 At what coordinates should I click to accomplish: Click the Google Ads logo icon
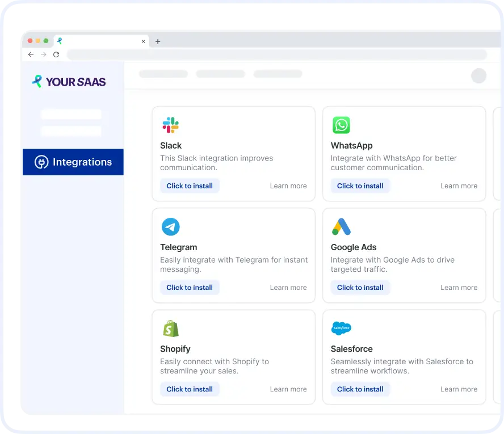[341, 227]
